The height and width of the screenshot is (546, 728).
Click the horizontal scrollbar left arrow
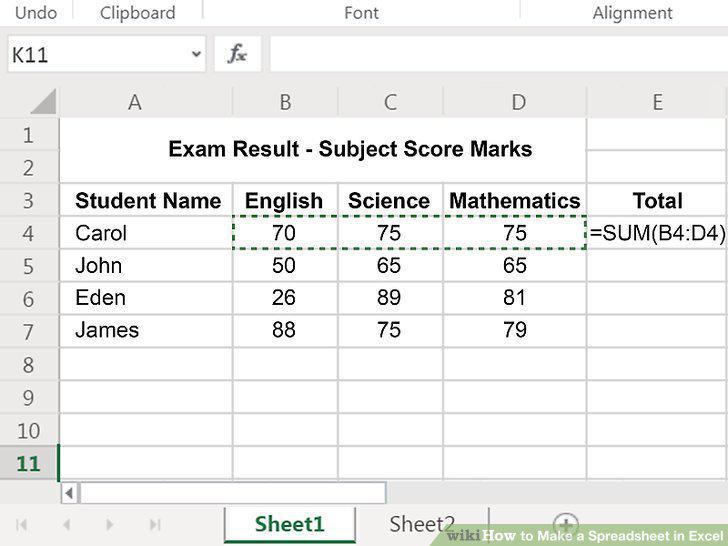coord(70,493)
